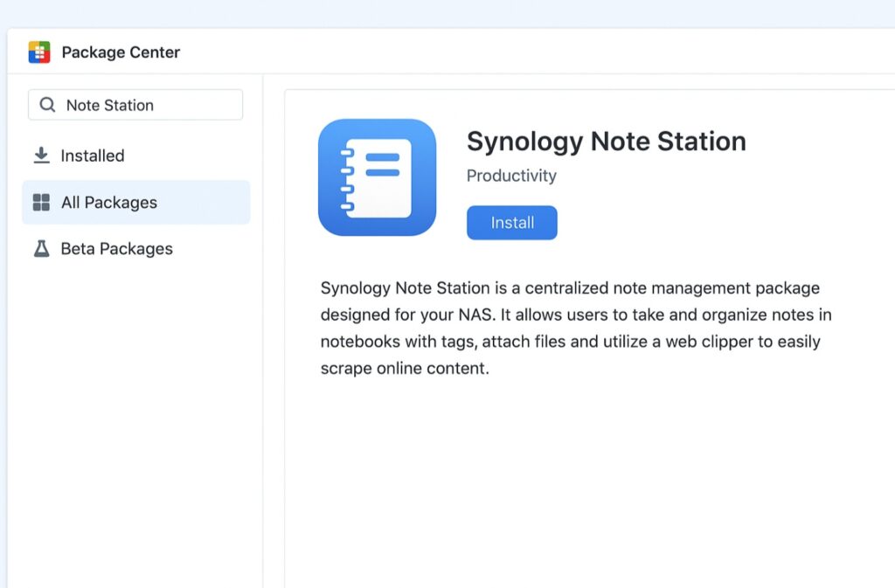Click the blue Install button label

511,222
